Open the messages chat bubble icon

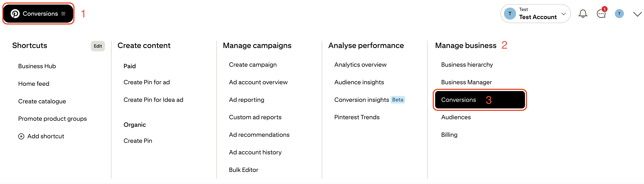click(x=601, y=14)
